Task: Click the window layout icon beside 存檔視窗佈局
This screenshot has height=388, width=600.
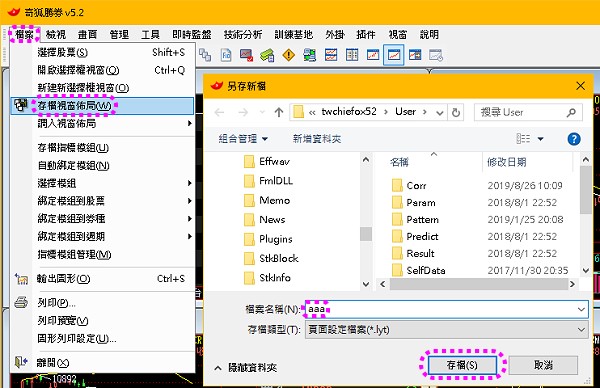Action: click(21, 105)
